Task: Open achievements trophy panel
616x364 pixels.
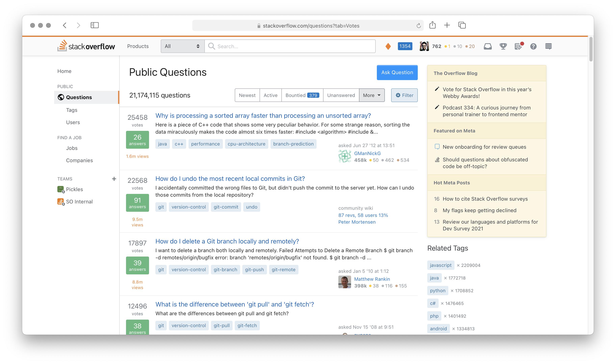Action: (503, 46)
